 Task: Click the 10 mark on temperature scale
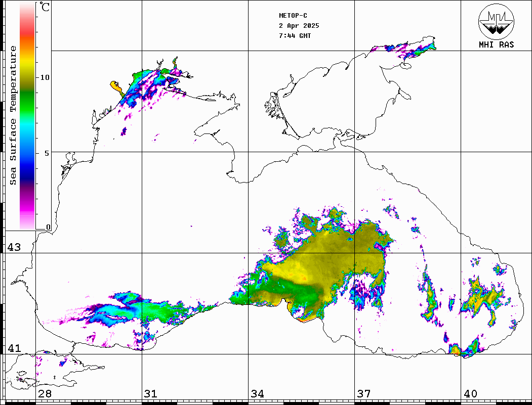[x=45, y=77]
